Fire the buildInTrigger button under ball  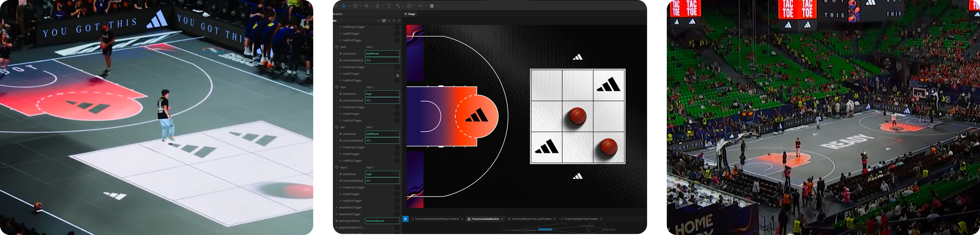coord(397,154)
